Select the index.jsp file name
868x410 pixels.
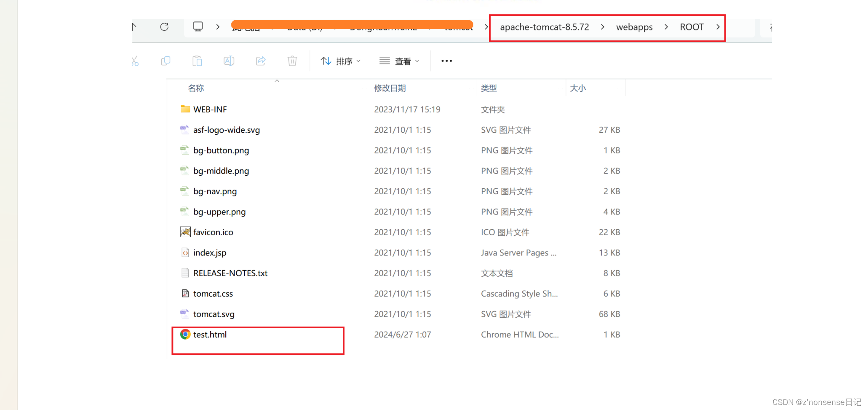tap(210, 252)
